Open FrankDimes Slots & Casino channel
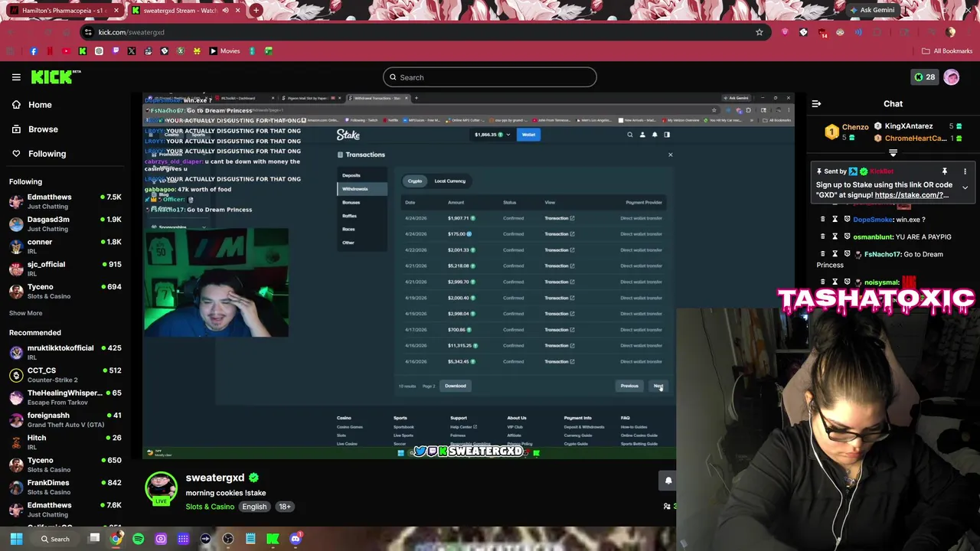 click(x=65, y=487)
